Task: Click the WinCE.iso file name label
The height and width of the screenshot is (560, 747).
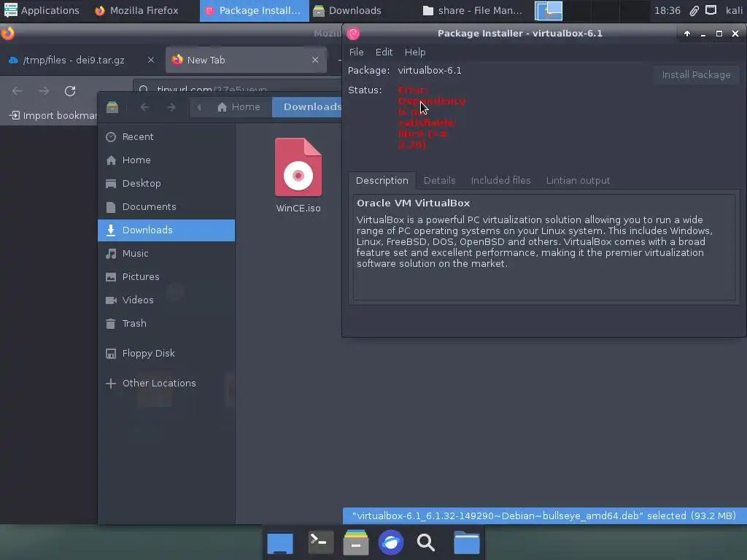Action: [x=298, y=209]
